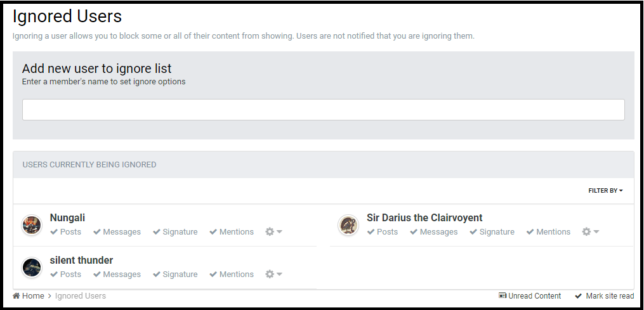Toggle Posts ignore for Nungali
The image size is (644, 310).
66,231
